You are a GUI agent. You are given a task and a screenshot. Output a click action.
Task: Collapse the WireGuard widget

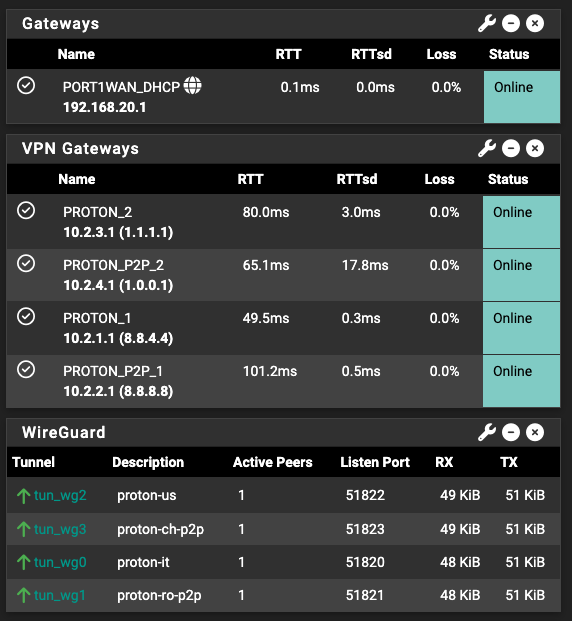click(x=511, y=432)
